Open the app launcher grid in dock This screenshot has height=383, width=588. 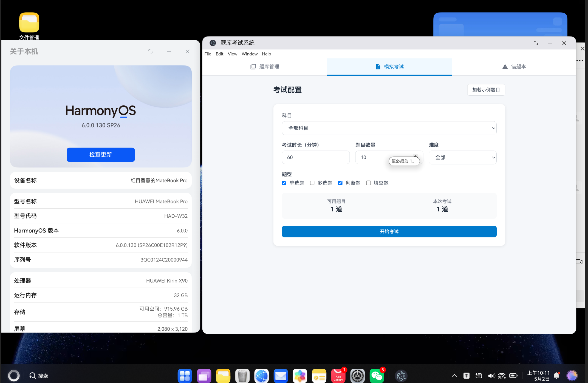pyautogui.click(x=185, y=376)
